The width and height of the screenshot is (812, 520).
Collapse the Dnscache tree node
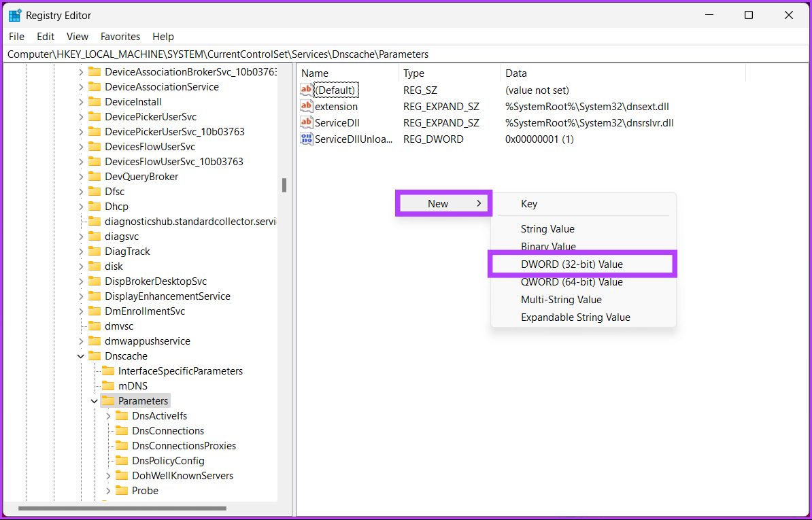81,356
